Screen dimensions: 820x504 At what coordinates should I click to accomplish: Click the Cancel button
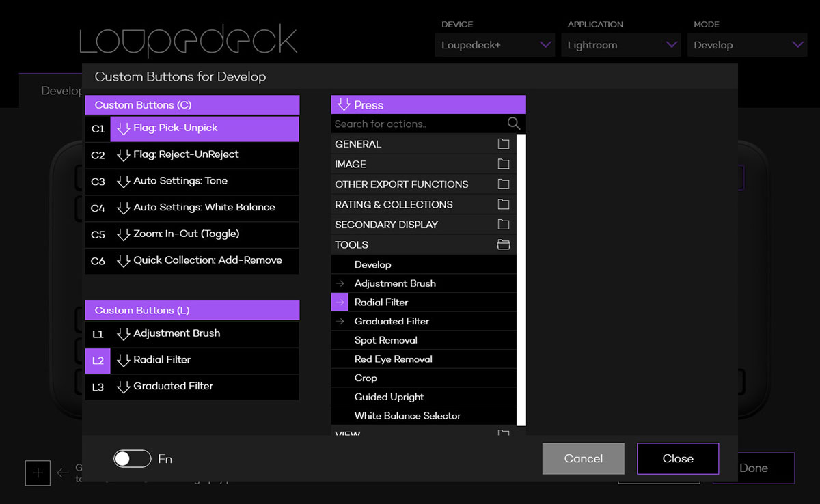(x=584, y=459)
